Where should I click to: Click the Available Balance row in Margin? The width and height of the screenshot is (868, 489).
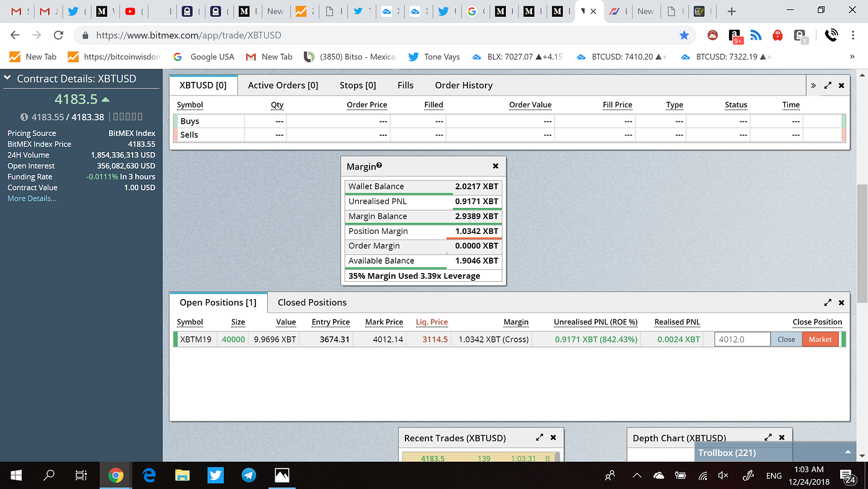point(423,261)
